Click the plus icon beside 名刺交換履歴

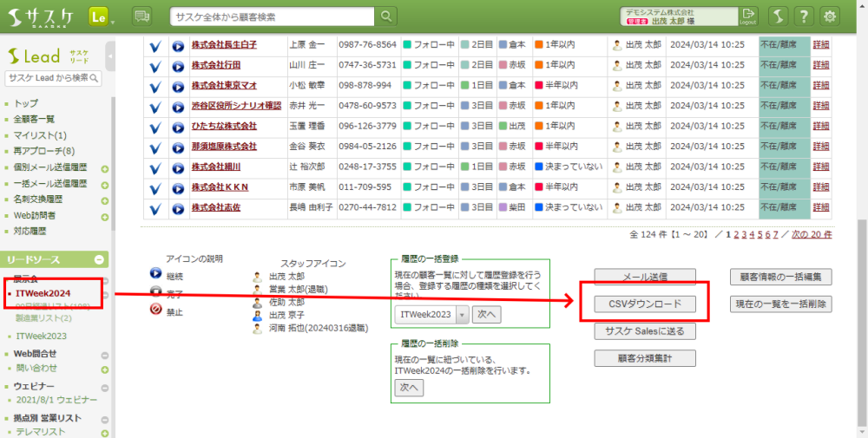pos(105,199)
